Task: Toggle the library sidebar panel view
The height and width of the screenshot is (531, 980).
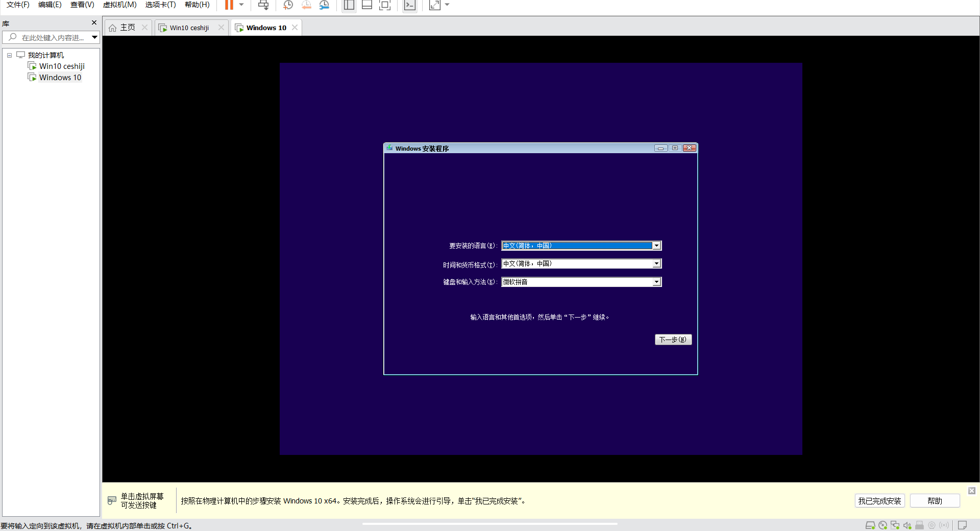Action: [x=349, y=5]
